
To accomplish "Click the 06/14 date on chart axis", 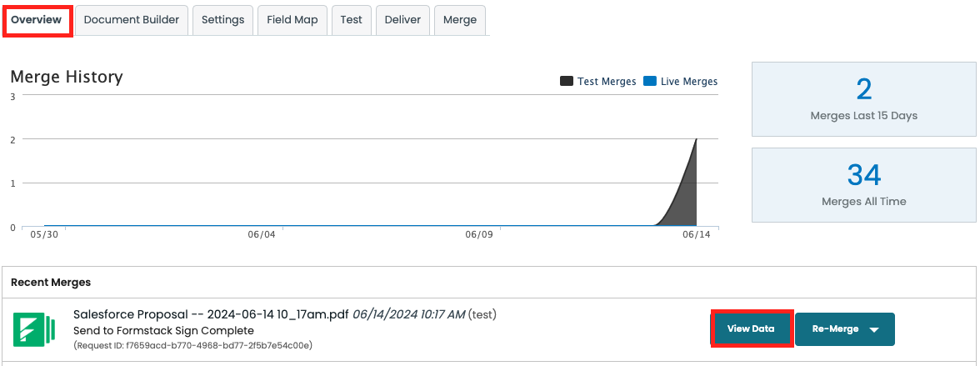I will (x=696, y=235).
